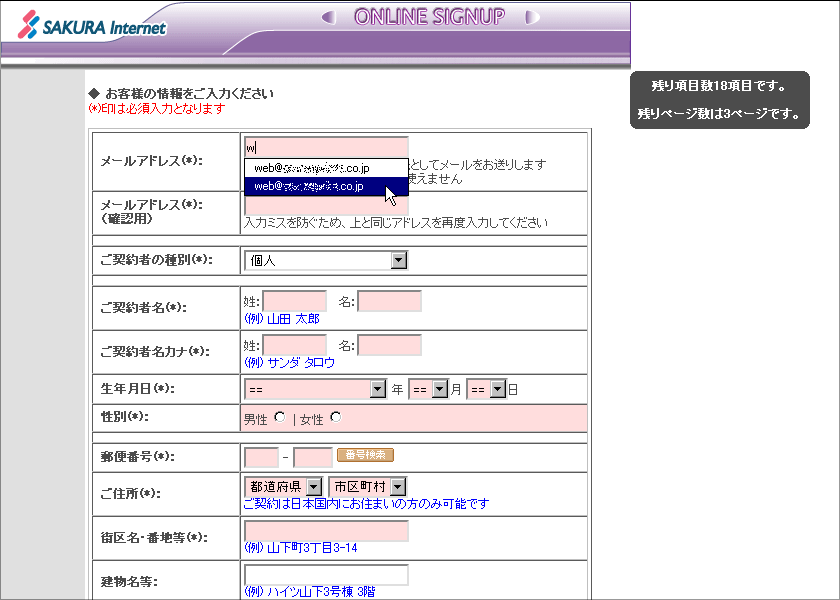Click the example text 山下町3丁目3-14
Screen dimensions: 840x600
(x=312, y=548)
